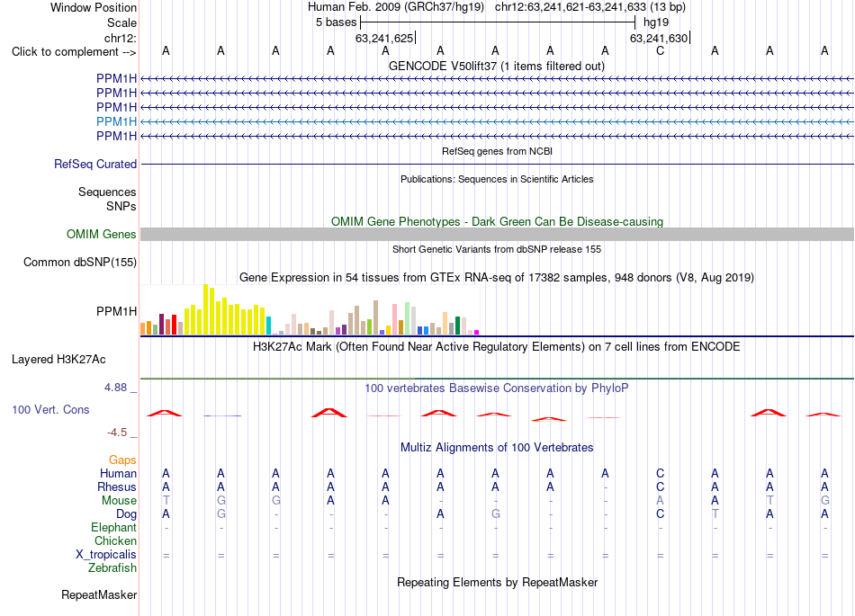
Task: Open 'Repeating Elements by RepeatMasker' title
Action: (x=497, y=582)
